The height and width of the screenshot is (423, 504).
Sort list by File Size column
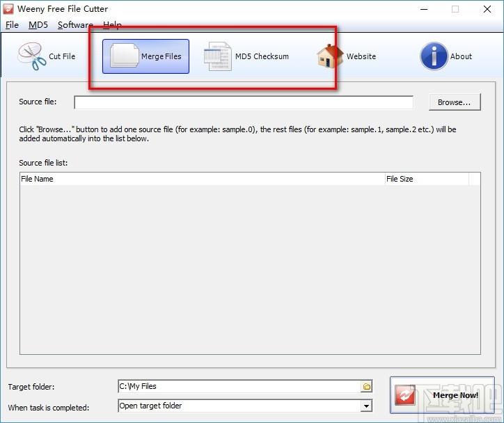pyautogui.click(x=427, y=179)
